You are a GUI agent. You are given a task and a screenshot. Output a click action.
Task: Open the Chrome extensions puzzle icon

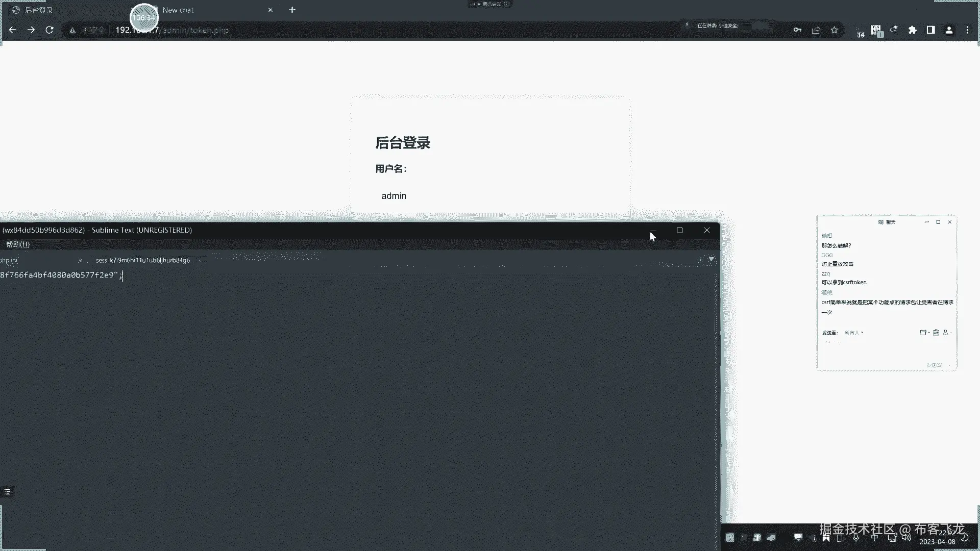point(913,30)
